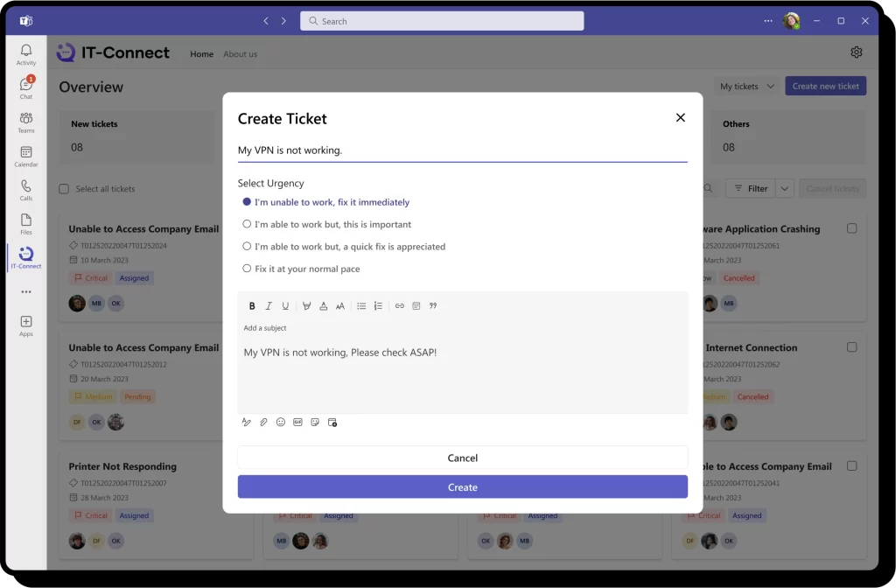This screenshot has height=588, width=896.
Task: Open the font size options
Action: (340, 306)
